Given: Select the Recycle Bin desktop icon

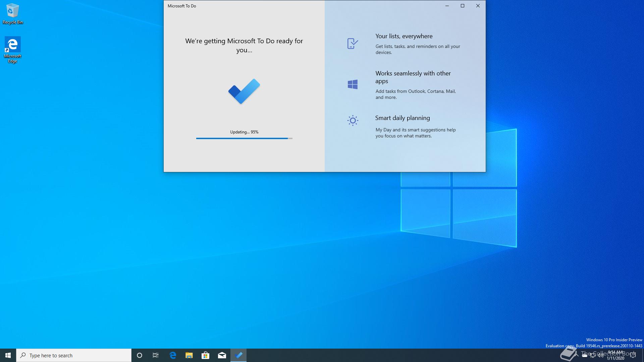Looking at the screenshot, I should coord(13,14).
